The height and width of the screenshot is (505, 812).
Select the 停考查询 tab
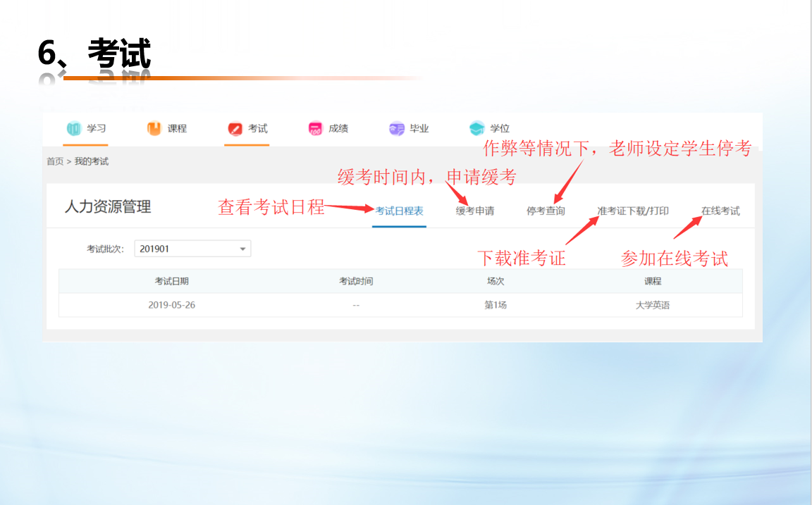tap(546, 211)
